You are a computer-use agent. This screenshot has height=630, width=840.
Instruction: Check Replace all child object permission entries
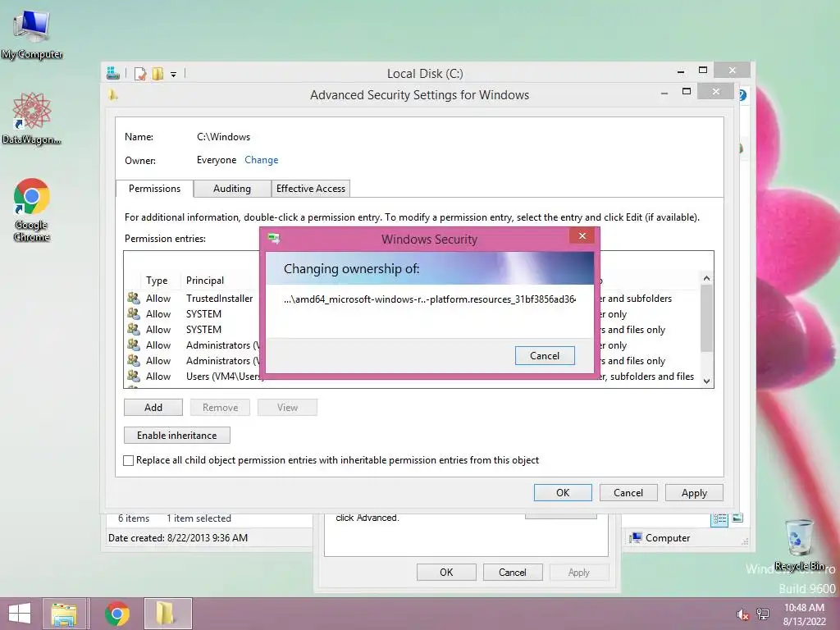[129, 460]
